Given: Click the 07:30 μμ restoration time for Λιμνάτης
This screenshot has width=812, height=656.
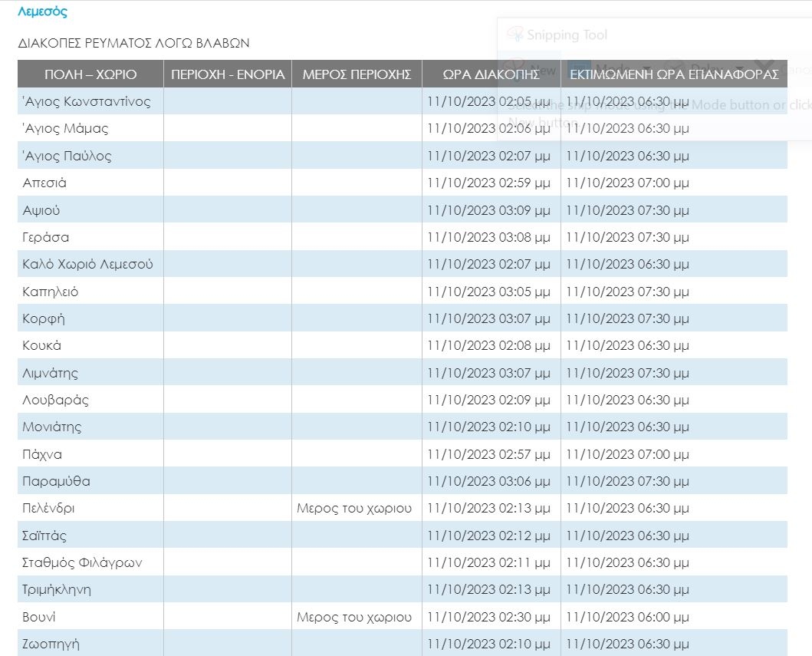Looking at the screenshot, I should 627,373.
